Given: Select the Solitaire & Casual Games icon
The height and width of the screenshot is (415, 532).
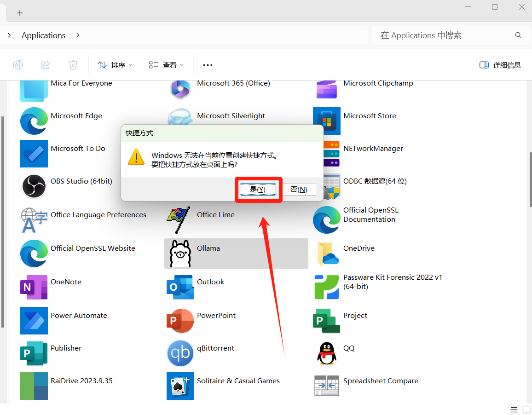Looking at the screenshot, I should tap(180, 386).
